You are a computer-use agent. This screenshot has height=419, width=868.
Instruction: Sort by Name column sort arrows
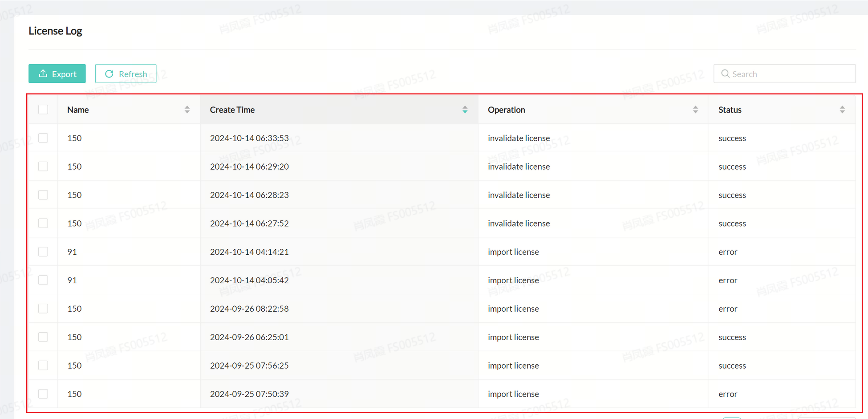(187, 110)
